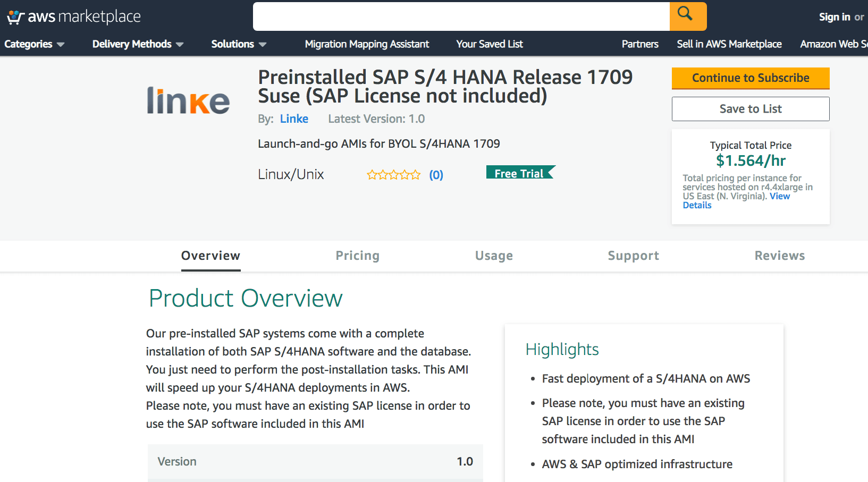Viewport: 868px width, 482px height.
Task: Click the product title heading
Action: (x=445, y=87)
